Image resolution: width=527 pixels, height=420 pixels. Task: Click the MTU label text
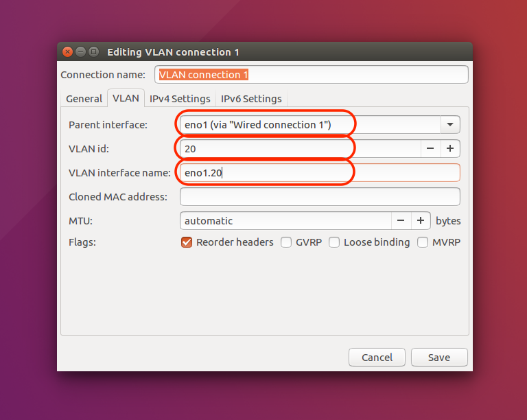coord(80,221)
